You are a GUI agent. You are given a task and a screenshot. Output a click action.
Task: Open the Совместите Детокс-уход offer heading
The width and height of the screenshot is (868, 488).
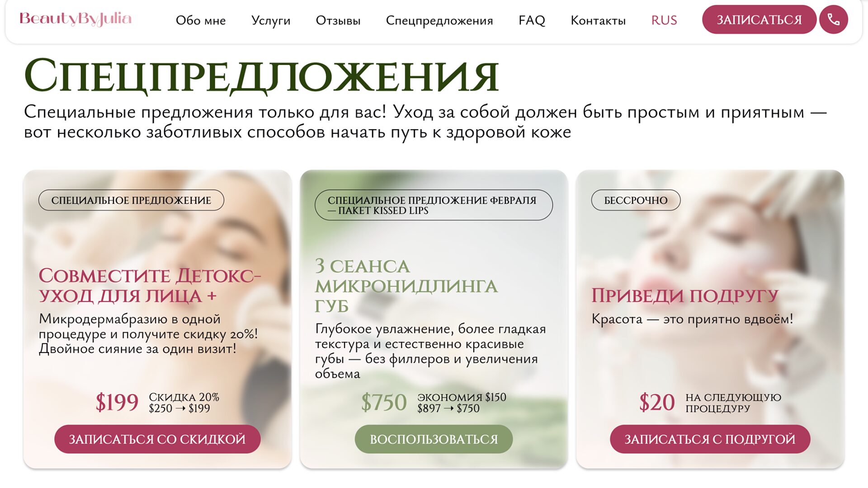coord(150,286)
